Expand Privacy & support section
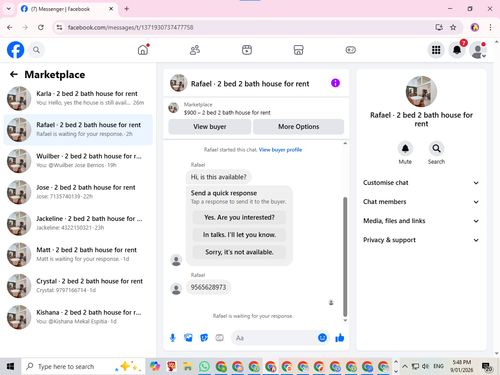 (421, 240)
